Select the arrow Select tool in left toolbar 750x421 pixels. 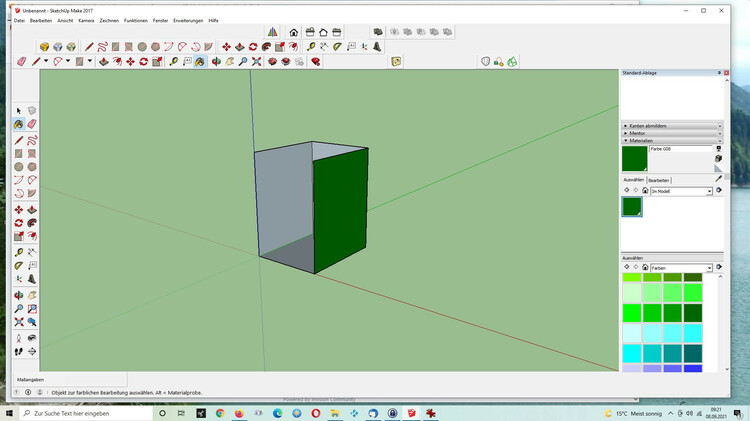[x=18, y=111]
